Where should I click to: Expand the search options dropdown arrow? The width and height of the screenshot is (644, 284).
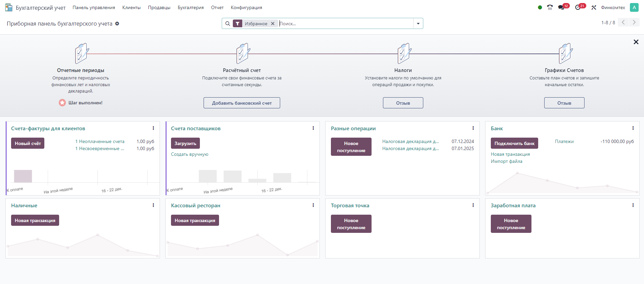point(418,24)
